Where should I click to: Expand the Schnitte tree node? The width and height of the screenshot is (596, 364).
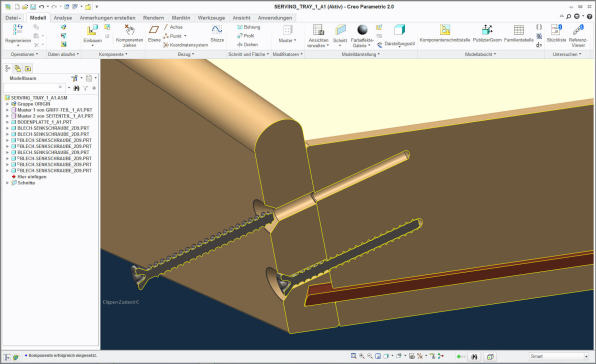click(7, 183)
